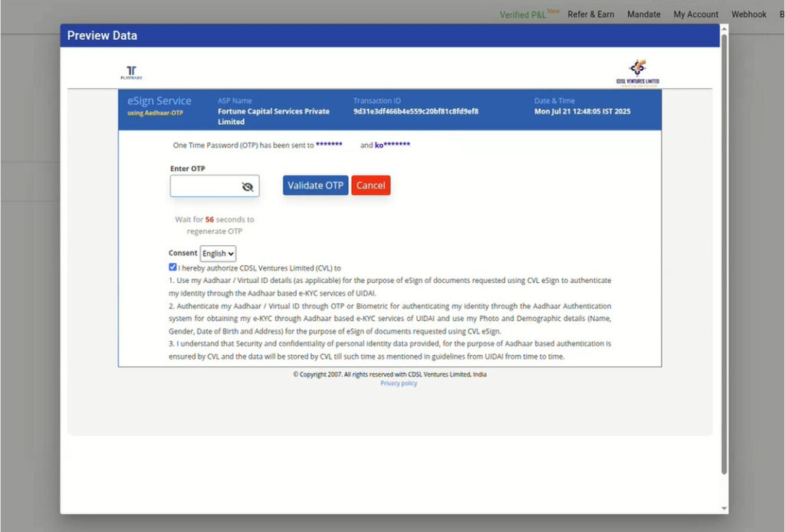Click the date Mon Jul 21 12:48:05 IST 2025
The width and height of the screenshot is (785, 532).
(583, 111)
